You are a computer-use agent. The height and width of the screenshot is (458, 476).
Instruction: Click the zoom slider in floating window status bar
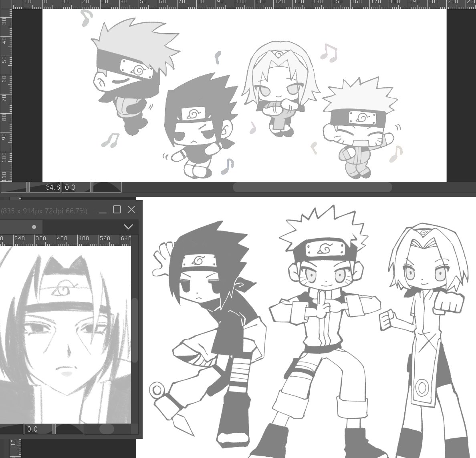[11, 429]
